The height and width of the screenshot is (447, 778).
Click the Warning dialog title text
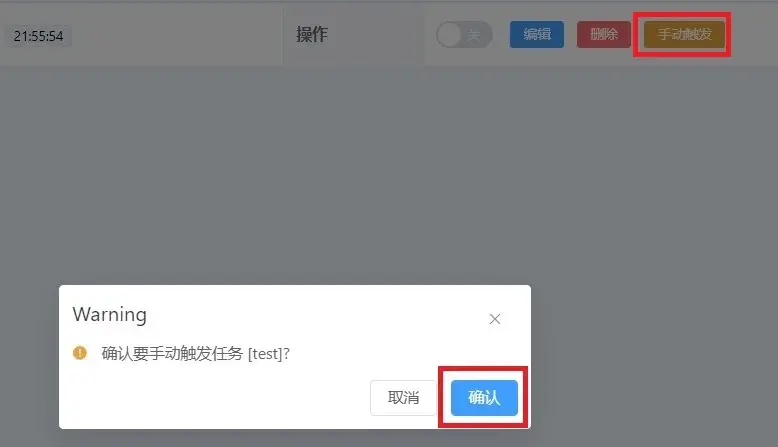110,315
